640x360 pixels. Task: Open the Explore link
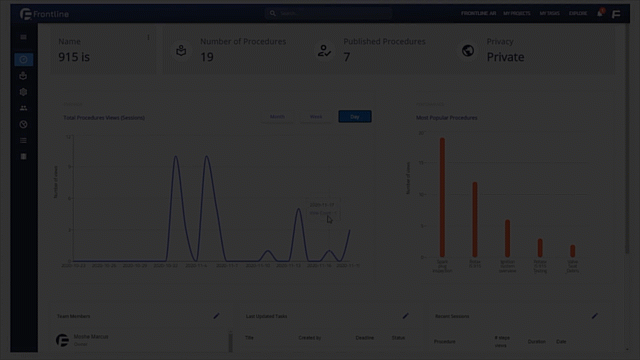[578, 13]
